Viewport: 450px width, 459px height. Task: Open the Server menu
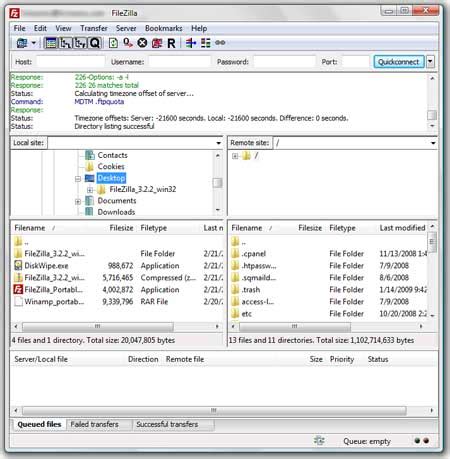[x=126, y=28]
